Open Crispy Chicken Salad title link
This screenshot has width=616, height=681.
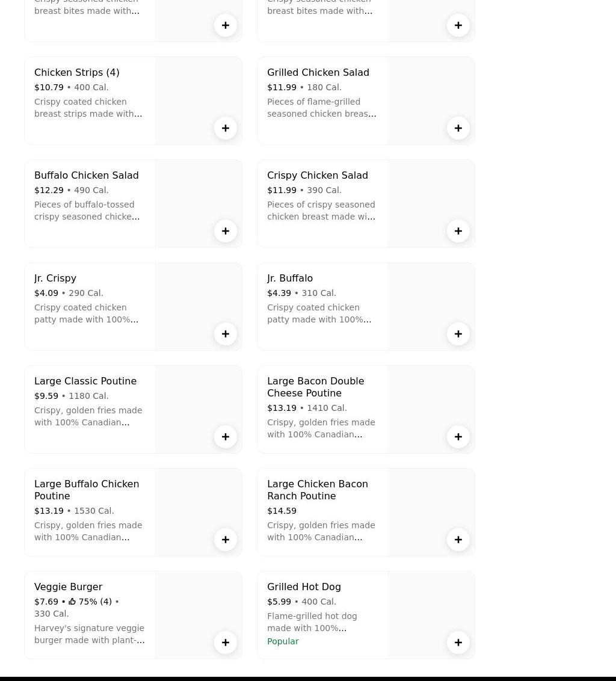point(317,175)
